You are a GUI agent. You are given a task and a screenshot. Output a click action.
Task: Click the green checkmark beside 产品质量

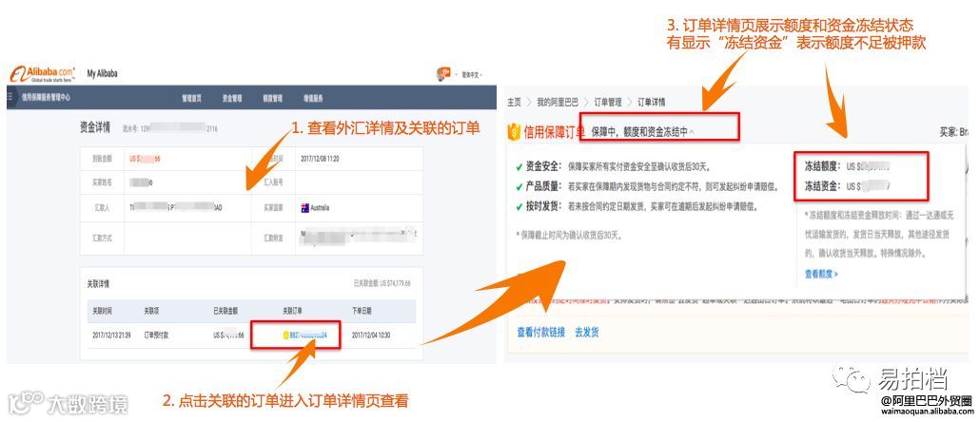[x=519, y=186]
